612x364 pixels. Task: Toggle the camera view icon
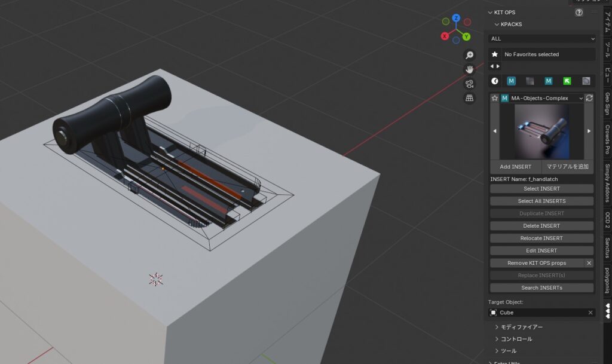(469, 84)
